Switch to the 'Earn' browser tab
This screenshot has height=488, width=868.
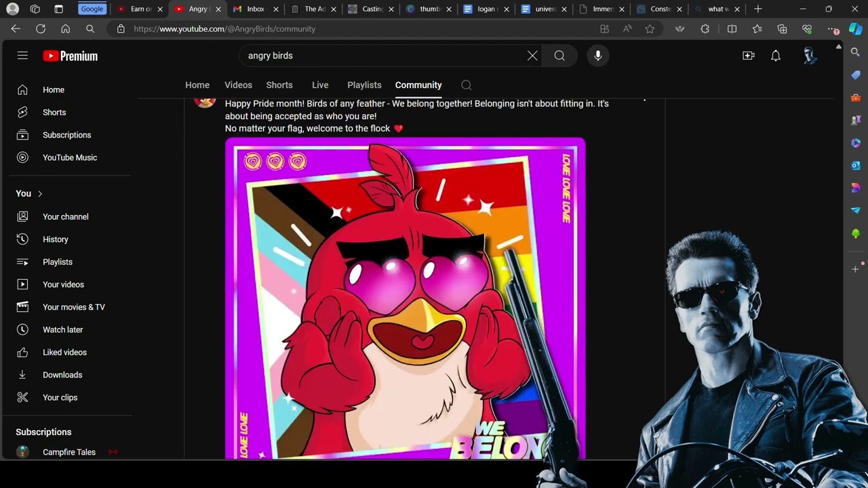click(140, 9)
